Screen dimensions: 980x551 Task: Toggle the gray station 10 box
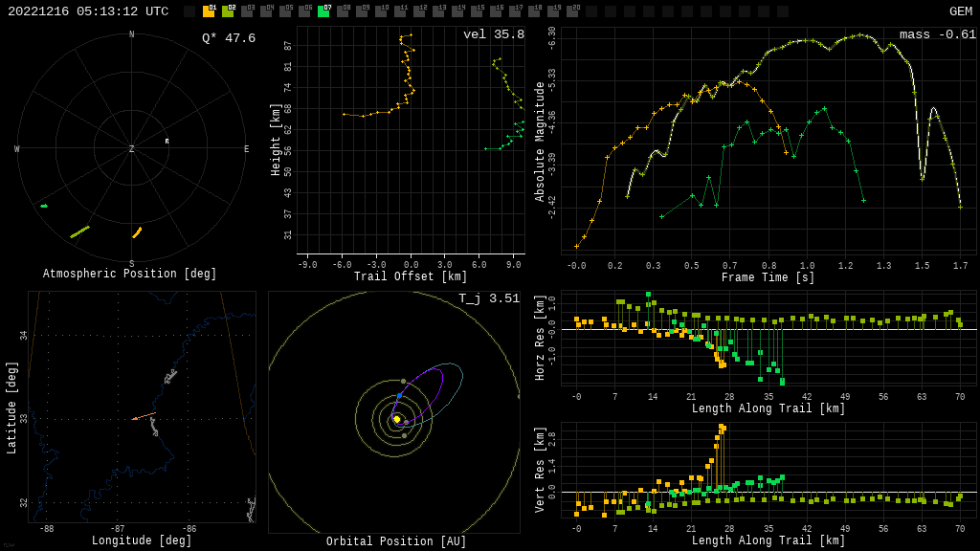click(x=381, y=11)
